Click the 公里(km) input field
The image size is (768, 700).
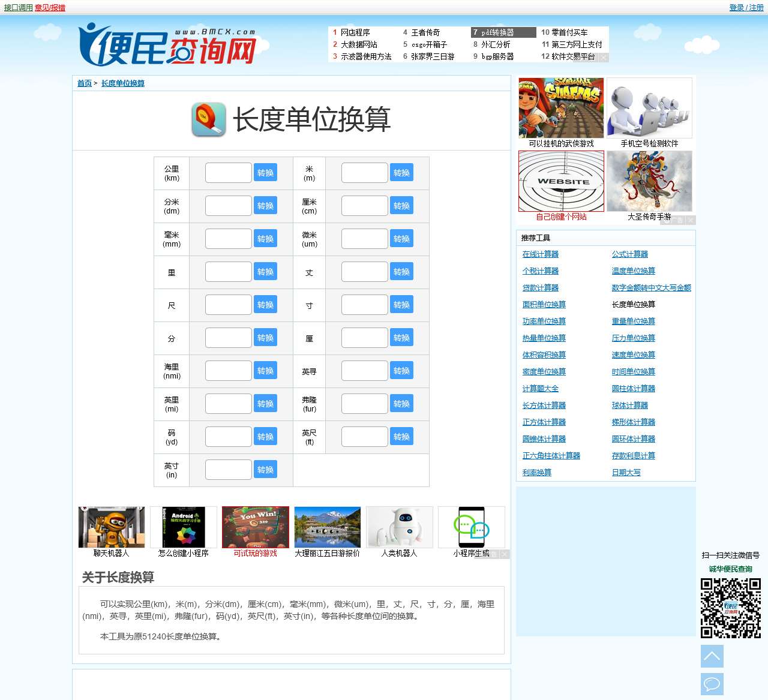click(229, 173)
